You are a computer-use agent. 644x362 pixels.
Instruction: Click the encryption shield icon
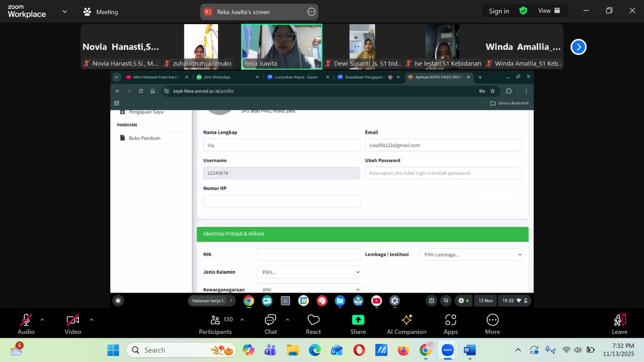(523, 11)
